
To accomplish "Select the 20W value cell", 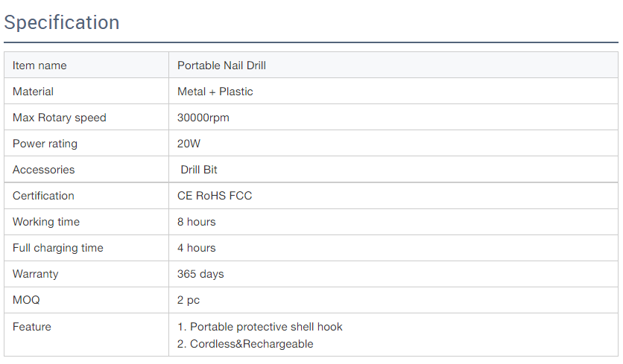I will 393,144.
